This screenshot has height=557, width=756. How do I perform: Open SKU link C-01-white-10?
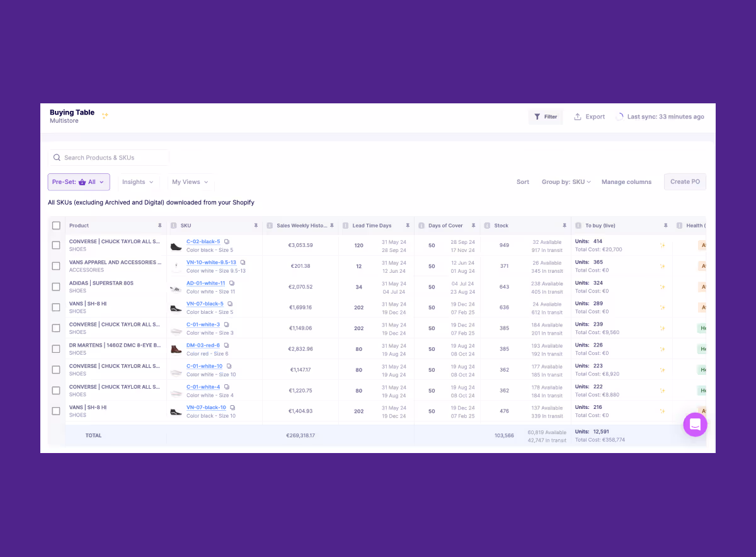(x=204, y=366)
